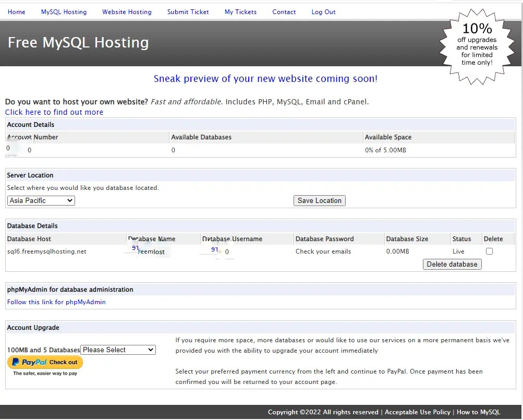Open the MySQL Hosting menu item
523x420 pixels.
(64, 11)
